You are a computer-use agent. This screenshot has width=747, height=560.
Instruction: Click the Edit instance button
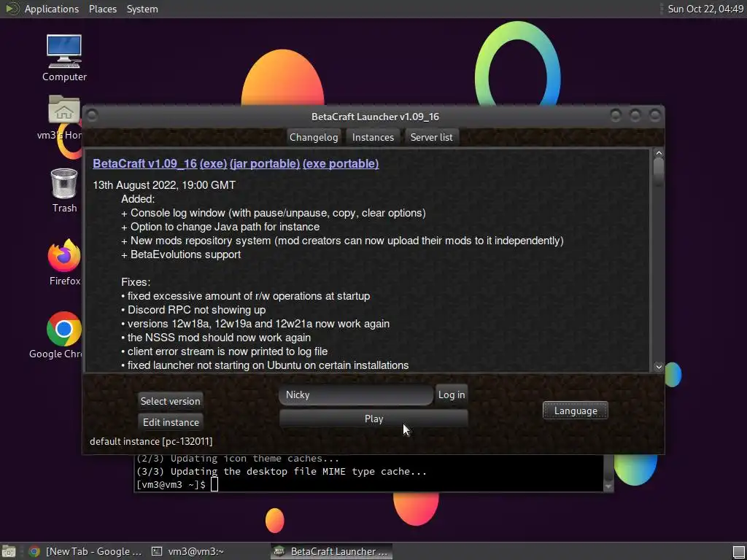click(171, 422)
